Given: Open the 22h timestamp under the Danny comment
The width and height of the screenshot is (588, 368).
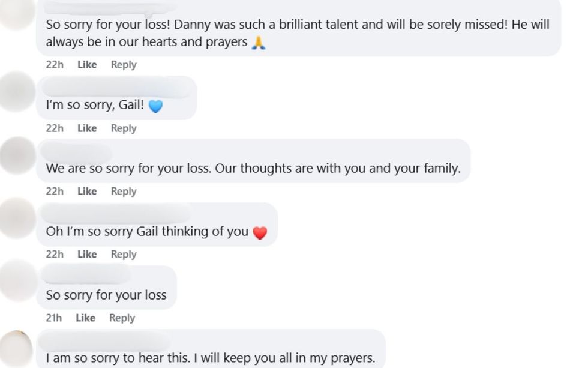Looking at the screenshot, I should [55, 65].
